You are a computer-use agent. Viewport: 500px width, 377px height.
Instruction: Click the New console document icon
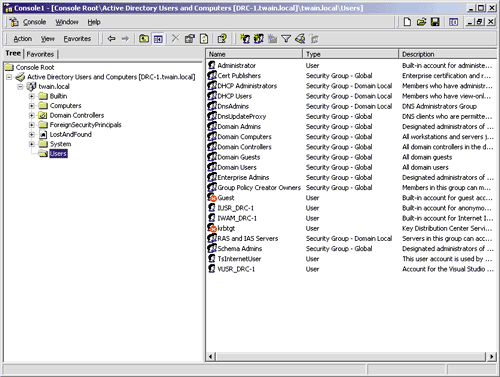click(407, 22)
